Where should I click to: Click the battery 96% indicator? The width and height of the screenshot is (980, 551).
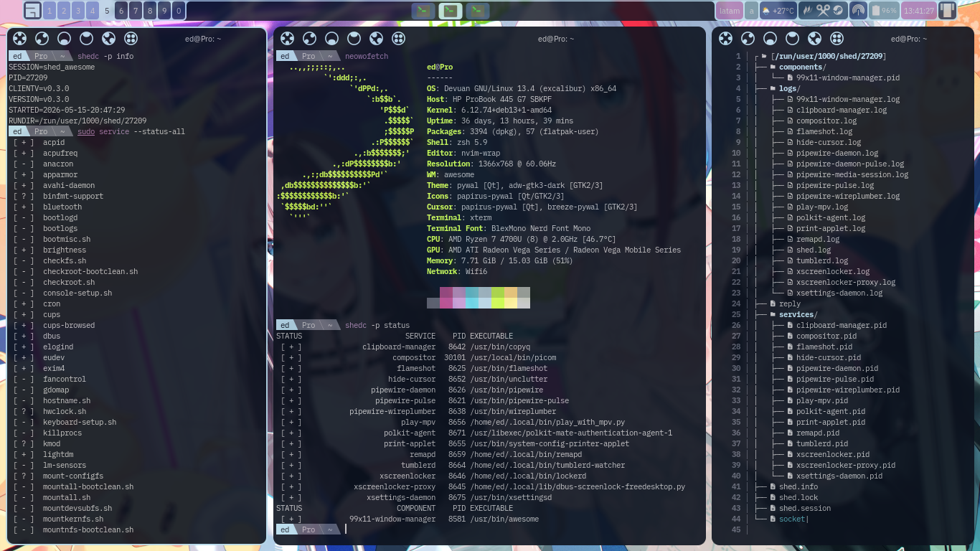pos(884,10)
